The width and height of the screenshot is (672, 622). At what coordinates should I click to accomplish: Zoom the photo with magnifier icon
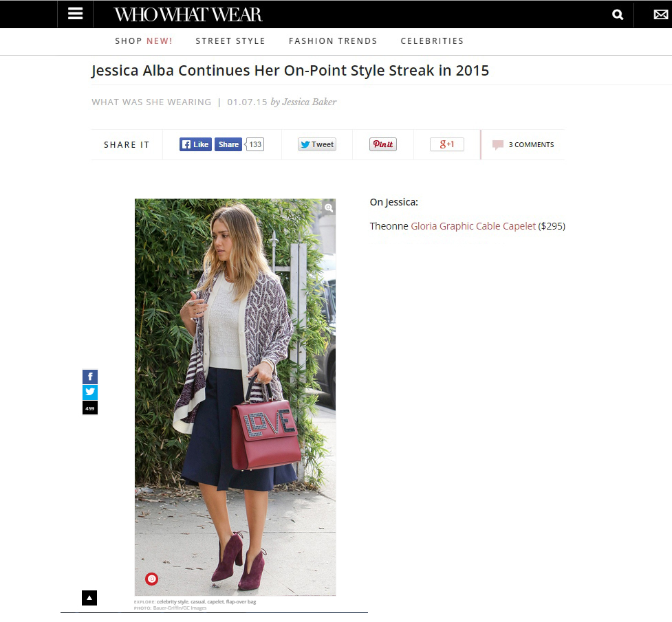[x=329, y=208]
